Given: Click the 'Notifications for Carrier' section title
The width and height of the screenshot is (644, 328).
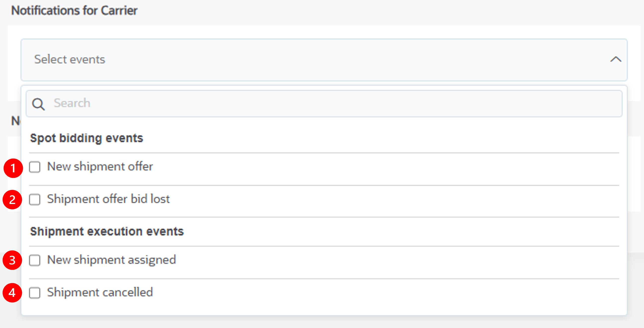Looking at the screenshot, I should point(74,10).
